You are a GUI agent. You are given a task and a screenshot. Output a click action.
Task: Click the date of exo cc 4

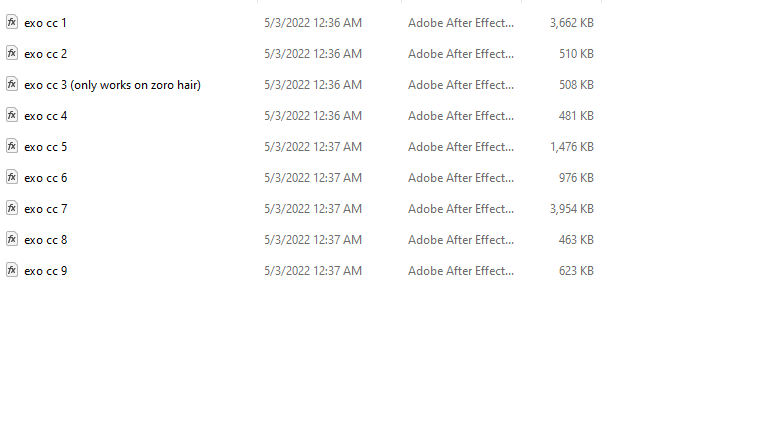313,116
